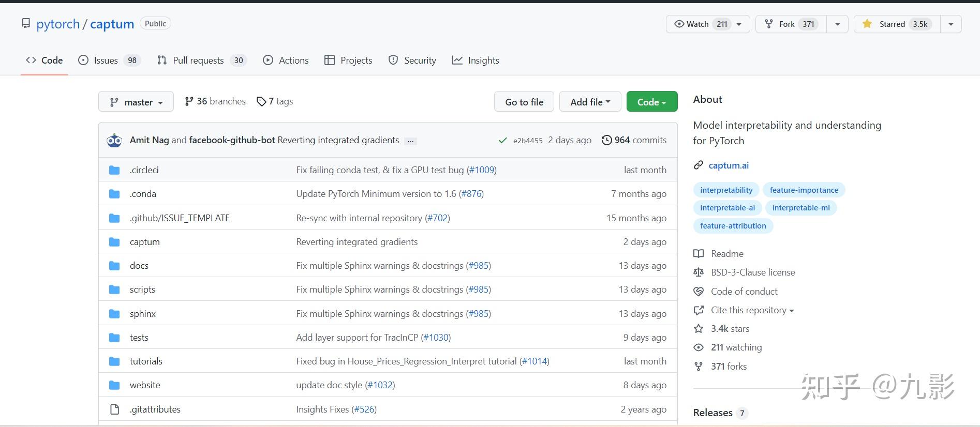Toggle Watch for this repository
The image size is (980, 427).
708,24
